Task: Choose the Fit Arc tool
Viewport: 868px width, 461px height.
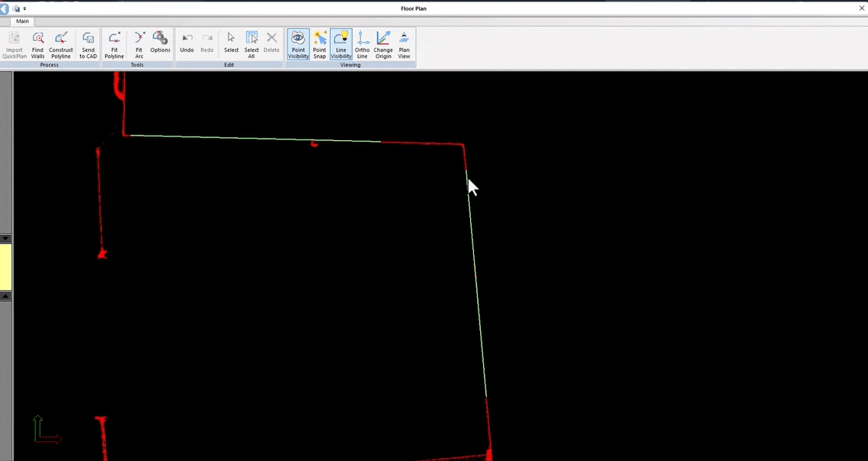Action: click(x=139, y=44)
